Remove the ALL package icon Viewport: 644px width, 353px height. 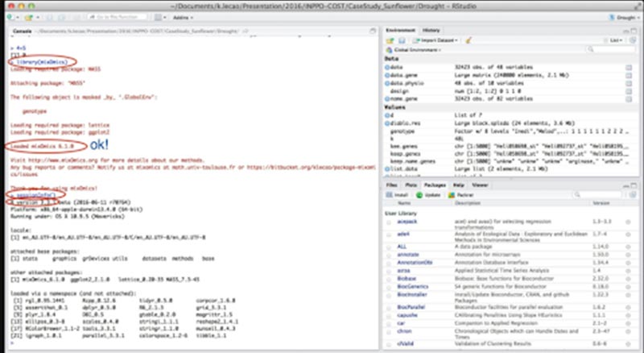(x=628, y=247)
